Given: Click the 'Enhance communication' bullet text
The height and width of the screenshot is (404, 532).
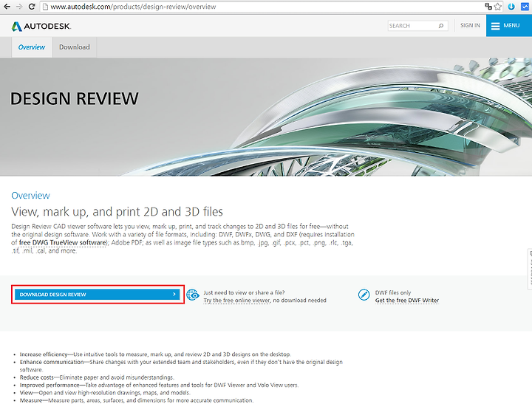Looking at the screenshot, I should 181,366.
